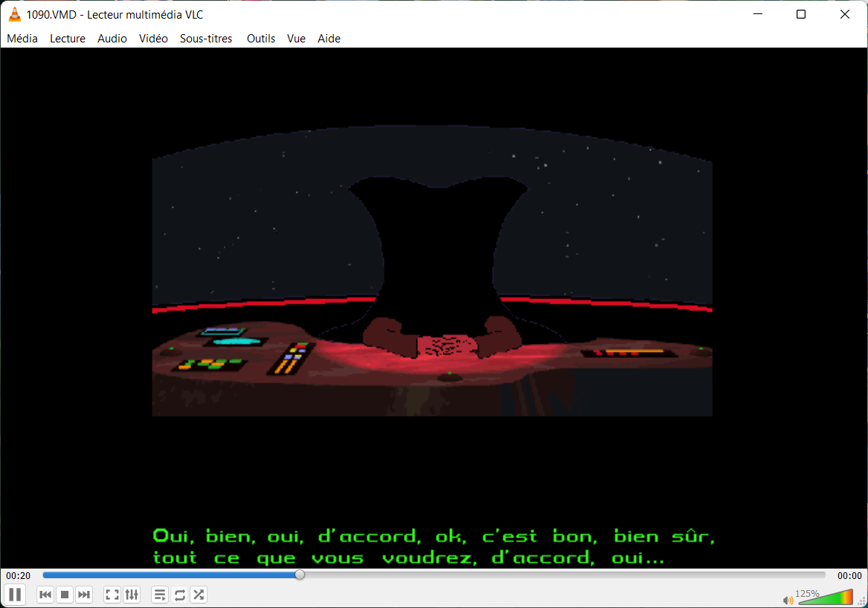Toggle fullscreen video mode
This screenshot has width=868, height=608.
click(x=112, y=595)
